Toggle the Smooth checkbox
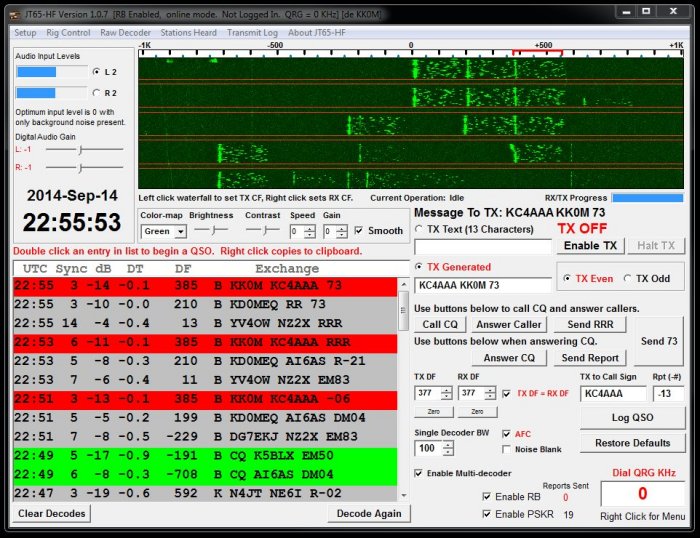Viewport: 700px width, 538px height. point(358,230)
